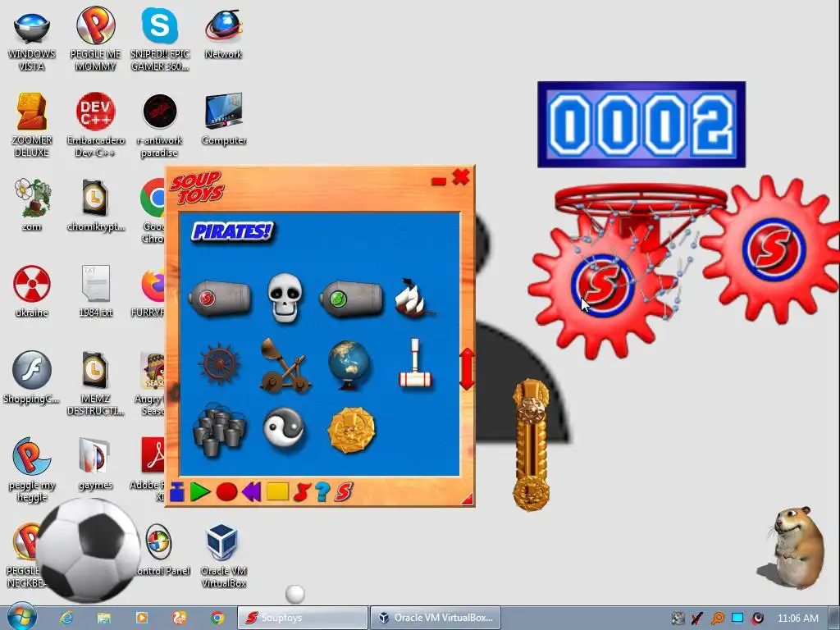The image size is (840, 630).
Task: Click the soccer ball on the desktop
Action: pos(88,550)
